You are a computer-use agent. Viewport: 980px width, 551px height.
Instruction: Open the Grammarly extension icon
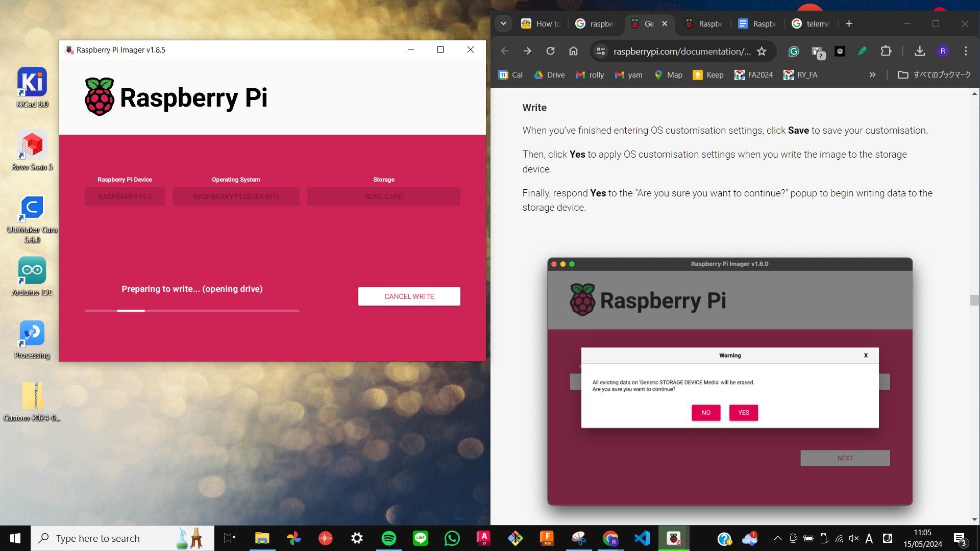tap(794, 51)
